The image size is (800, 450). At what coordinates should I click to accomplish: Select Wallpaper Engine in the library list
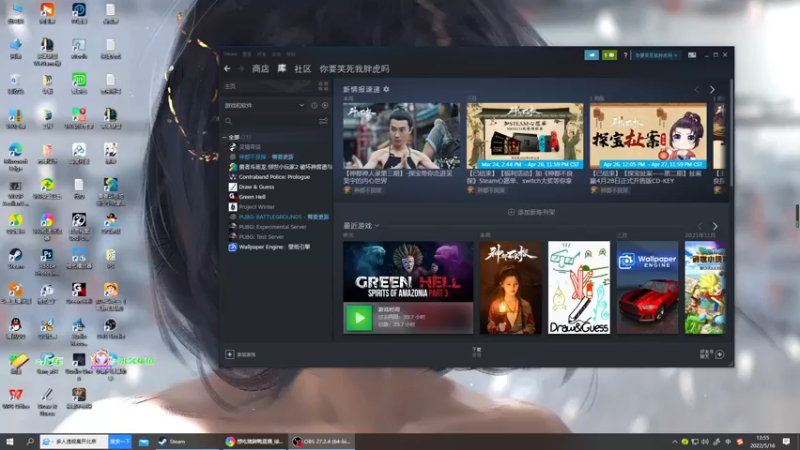(274, 247)
